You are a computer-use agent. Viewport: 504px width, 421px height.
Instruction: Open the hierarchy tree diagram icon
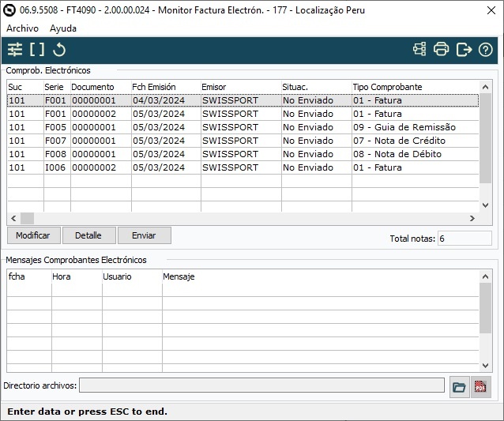[x=419, y=50]
